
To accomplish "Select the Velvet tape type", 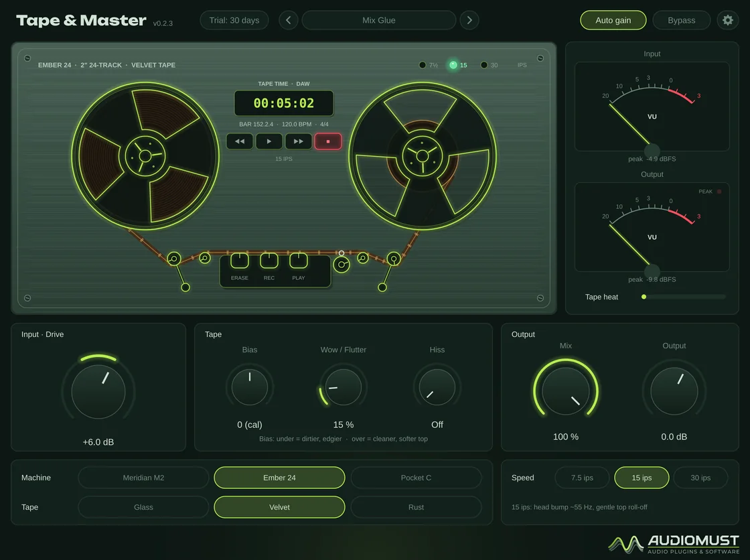I will pyautogui.click(x=279, y=507).
